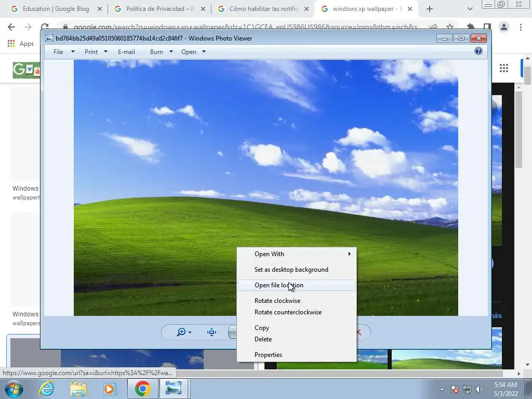Open Windows Media Player in taskbar
Image resolution: width=532 pixels, height=399 pixels.
point(110,389)
